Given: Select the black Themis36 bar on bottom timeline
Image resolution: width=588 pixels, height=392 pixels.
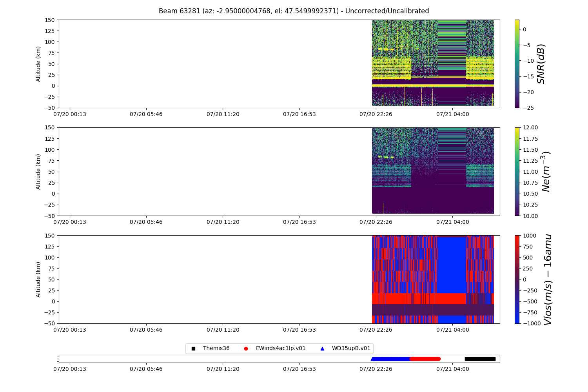Looking at the screenshot, I should [x=480, y=359].
